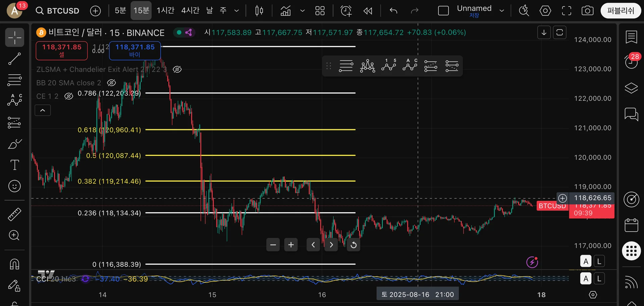
Task: Open the forecasting tools in the left sidebar
Action: click(x=14, y=123)
